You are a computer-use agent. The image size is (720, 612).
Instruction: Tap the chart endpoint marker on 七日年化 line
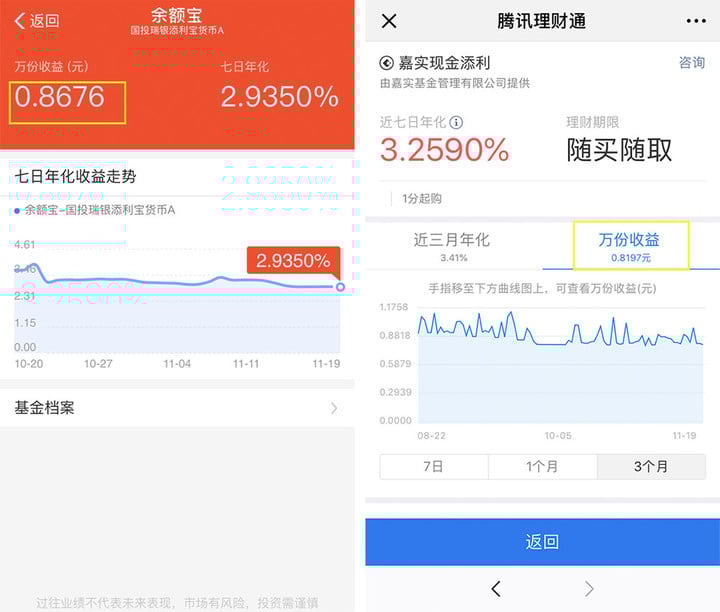point(340,287)
